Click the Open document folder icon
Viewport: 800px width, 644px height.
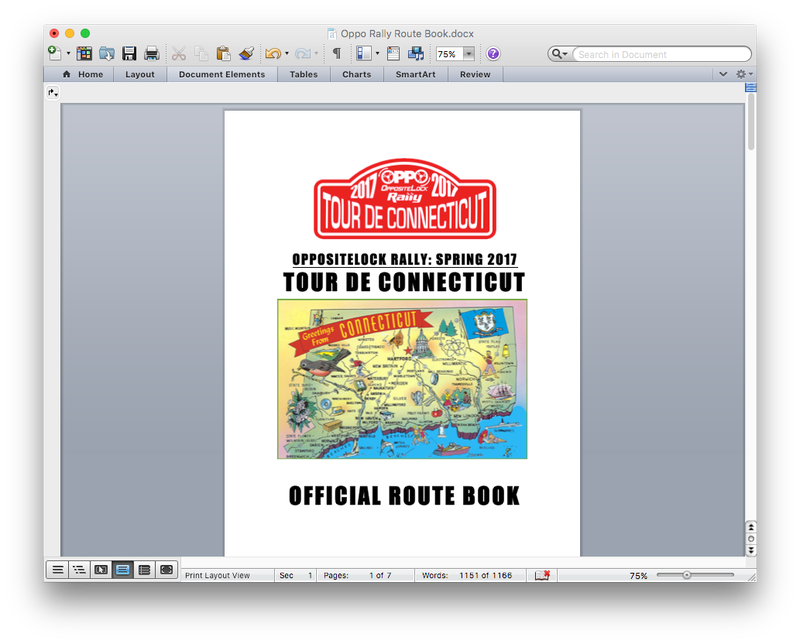click(x=107, y=54)
